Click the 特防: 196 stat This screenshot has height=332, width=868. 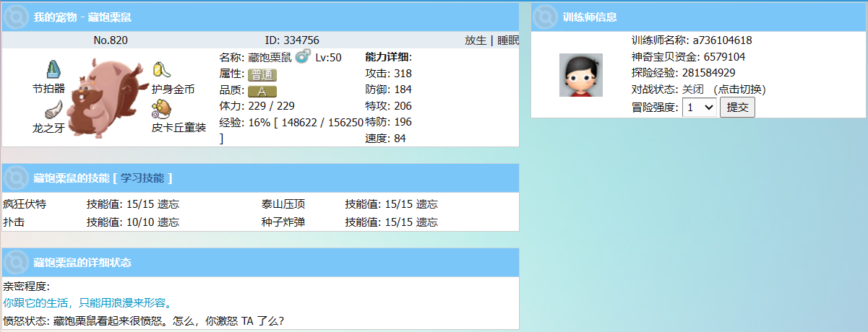389,122
